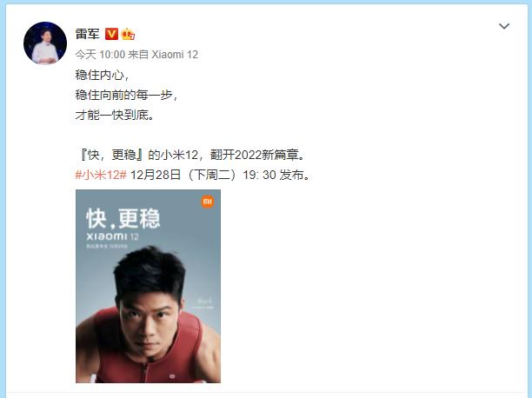Enlarge the Xiaomi 12 poster image
The height and width of the screenshot is (398, 532).
[x=148, y=286]
